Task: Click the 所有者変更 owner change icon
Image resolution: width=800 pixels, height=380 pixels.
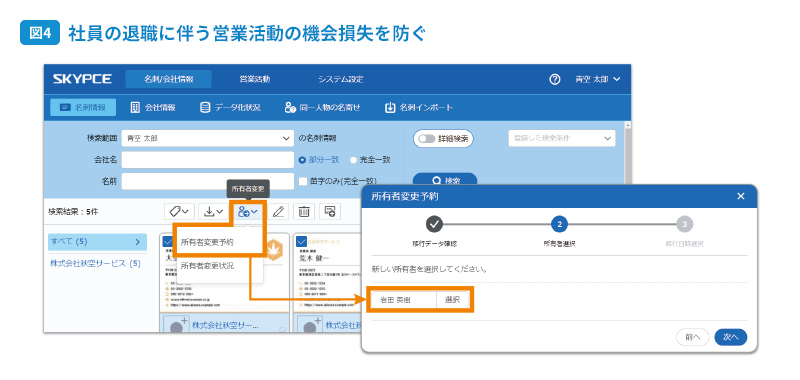Action: [x=248, y=212]
